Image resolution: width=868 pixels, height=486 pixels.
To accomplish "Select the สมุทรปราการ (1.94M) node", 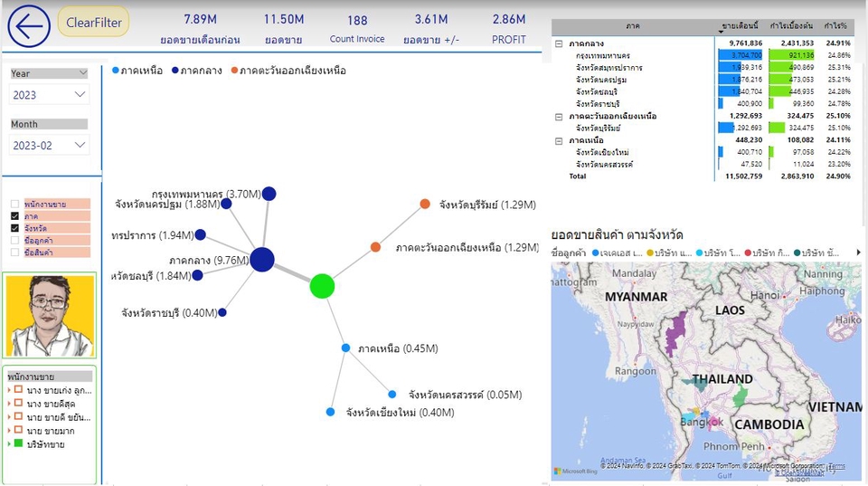I will click(201, 235).
